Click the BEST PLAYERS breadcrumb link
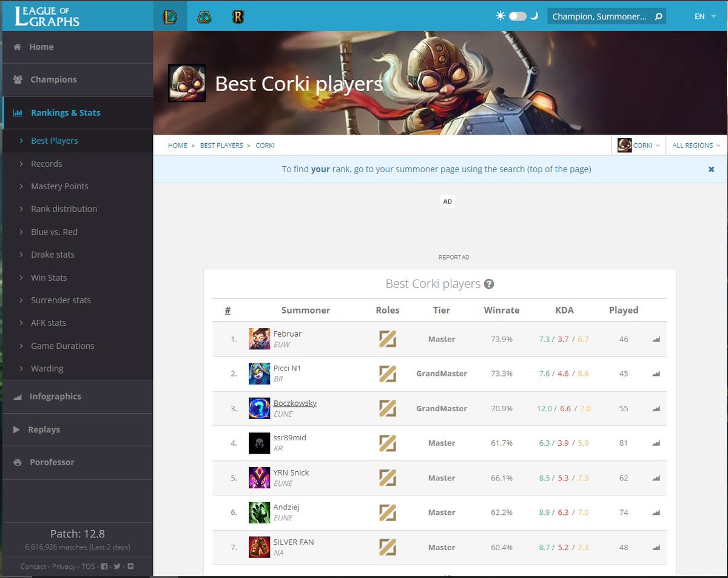 click(x=221, y=145)
